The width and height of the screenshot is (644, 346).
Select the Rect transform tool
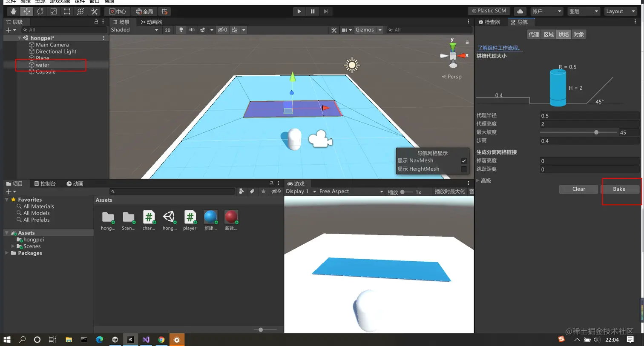pyautogui.click(x=67, y=11)
